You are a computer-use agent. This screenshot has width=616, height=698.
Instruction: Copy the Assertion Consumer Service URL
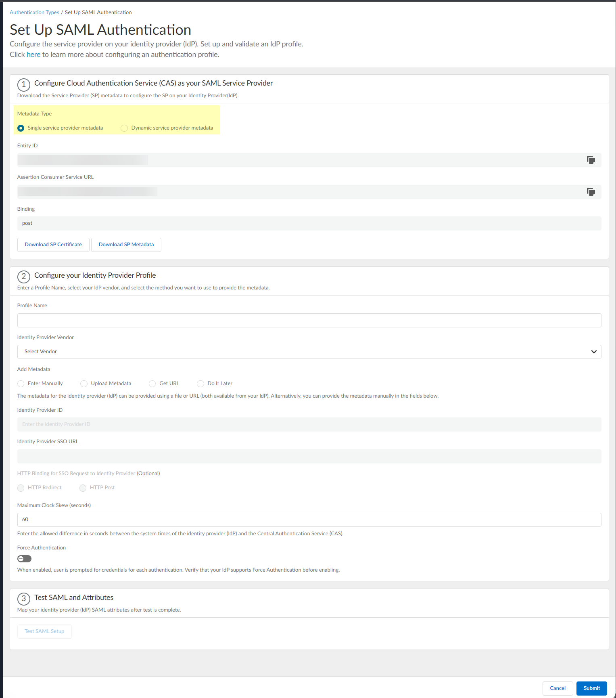(591, 192)
